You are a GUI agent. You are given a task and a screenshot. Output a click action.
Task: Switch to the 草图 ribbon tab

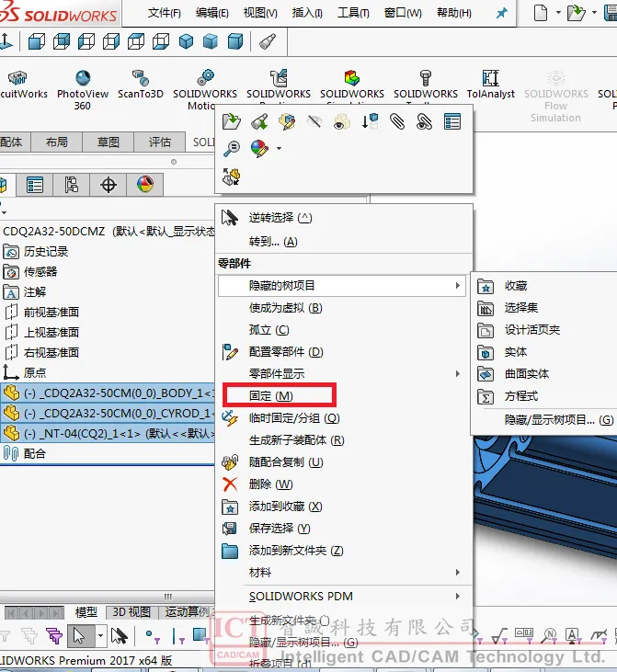point(109,142)
